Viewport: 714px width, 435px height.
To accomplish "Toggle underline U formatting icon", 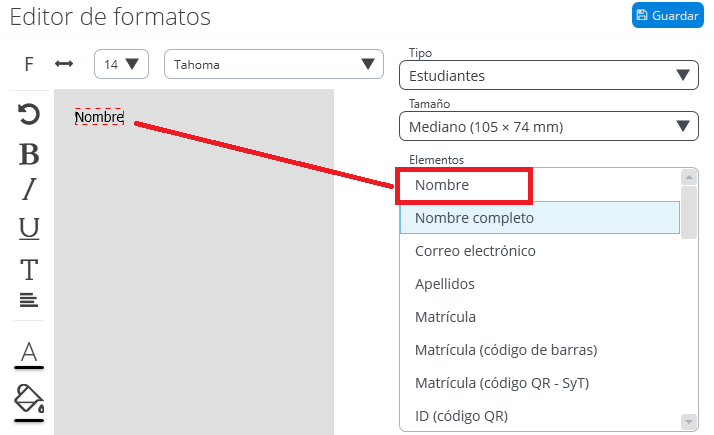I will click(x=29, y=228).
